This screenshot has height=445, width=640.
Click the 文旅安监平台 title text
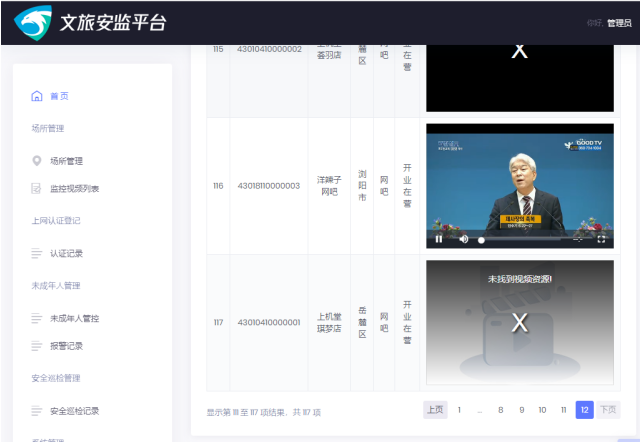(113, 22)
